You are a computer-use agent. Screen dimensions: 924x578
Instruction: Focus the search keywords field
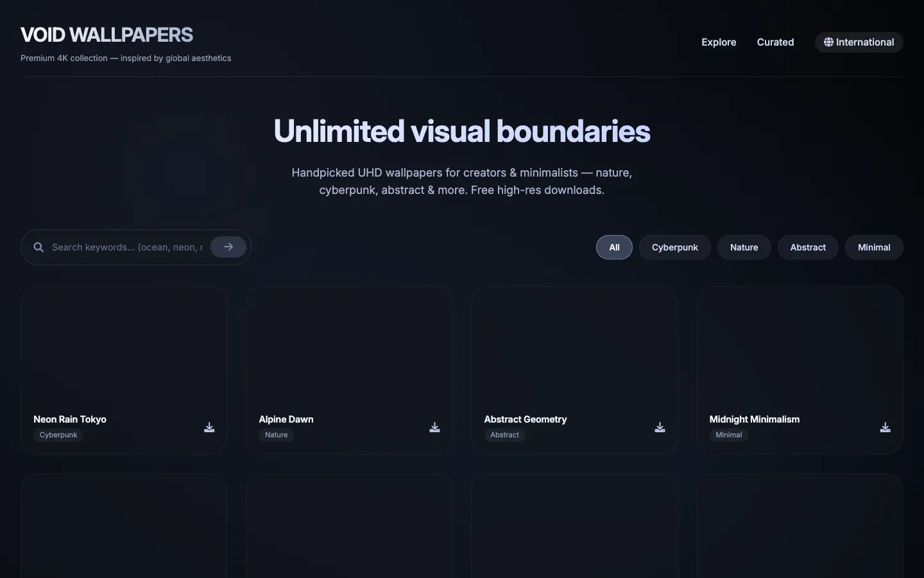coord(127,247)
